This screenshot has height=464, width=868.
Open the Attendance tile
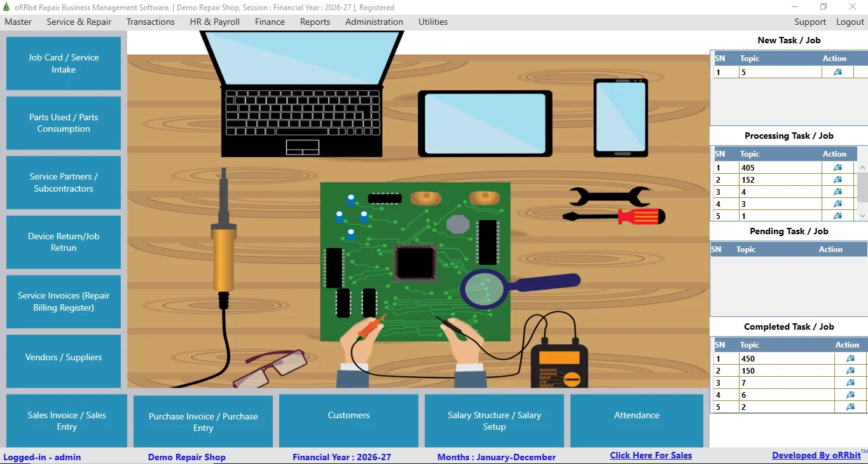[637, 421]
